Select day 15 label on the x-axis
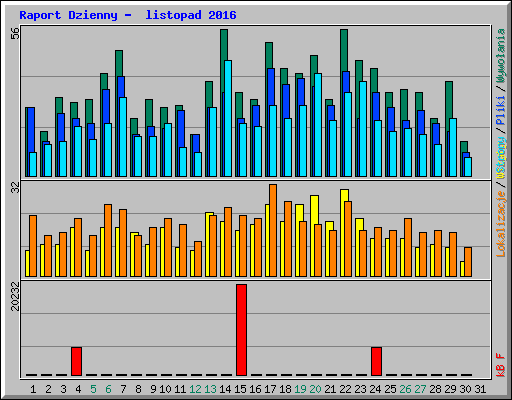The image size is (512, 400). 240,389
